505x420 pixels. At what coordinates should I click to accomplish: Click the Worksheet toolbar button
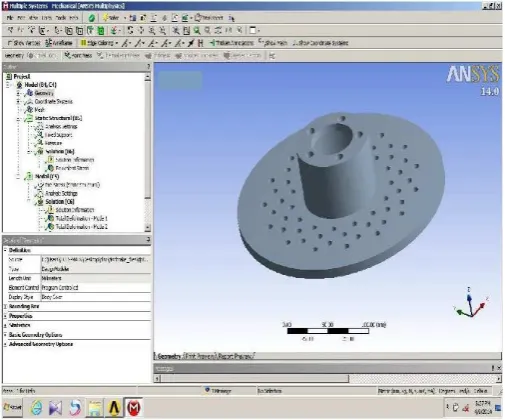pos(209,18)
